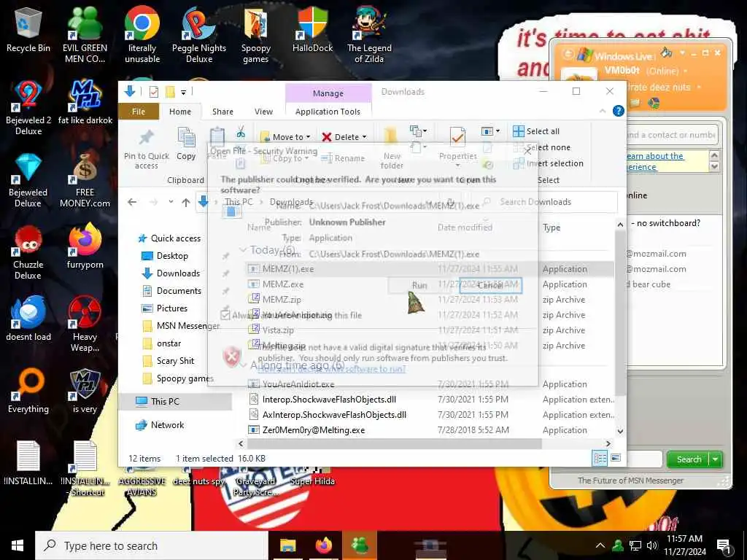Click the horizontal scrollbar of file list
This screenshot has width=747, height=560.
pos(394,443)
